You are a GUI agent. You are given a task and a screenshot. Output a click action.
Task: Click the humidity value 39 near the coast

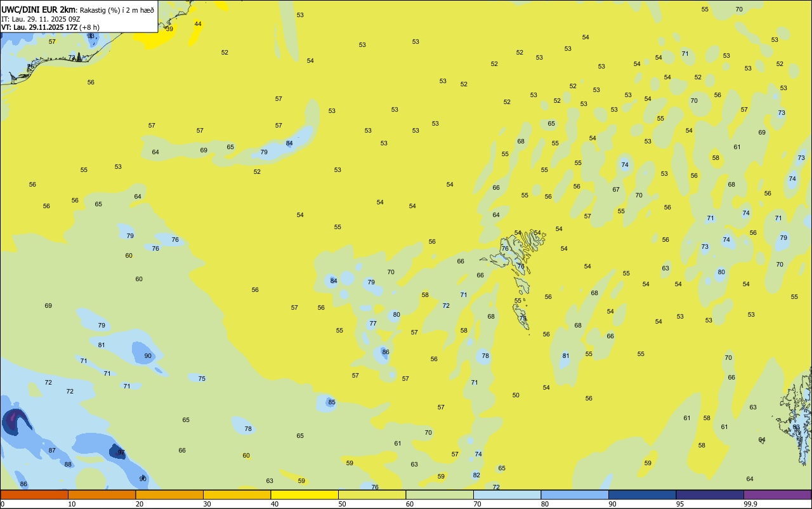pos(169,29)
